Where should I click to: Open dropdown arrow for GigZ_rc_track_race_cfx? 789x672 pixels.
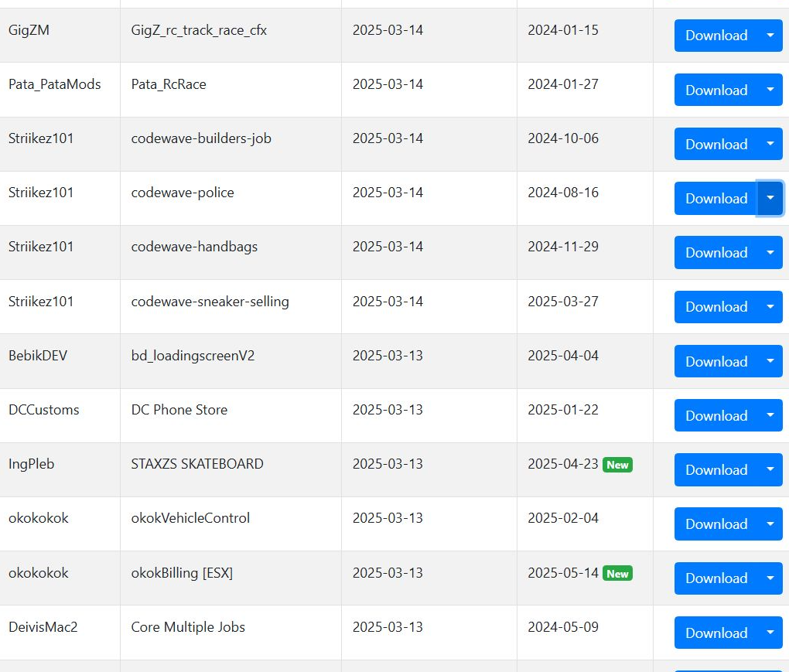click(770, 36)
